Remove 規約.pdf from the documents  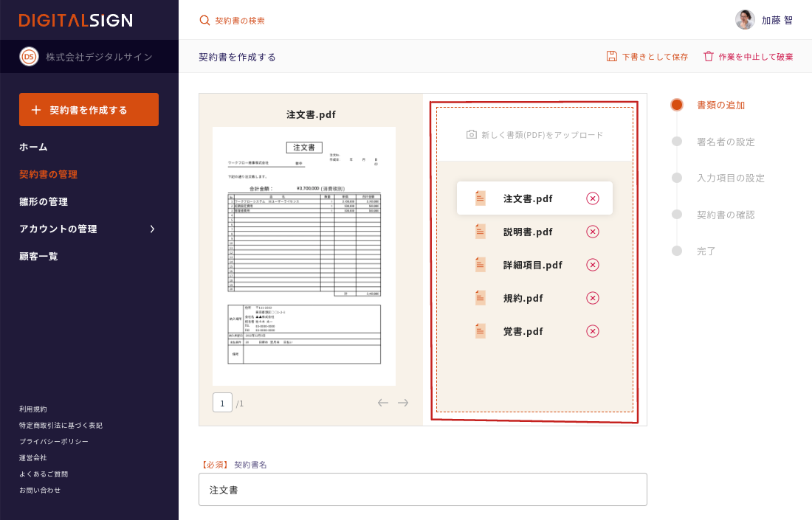pyautogui.click(x=592, y=298)
